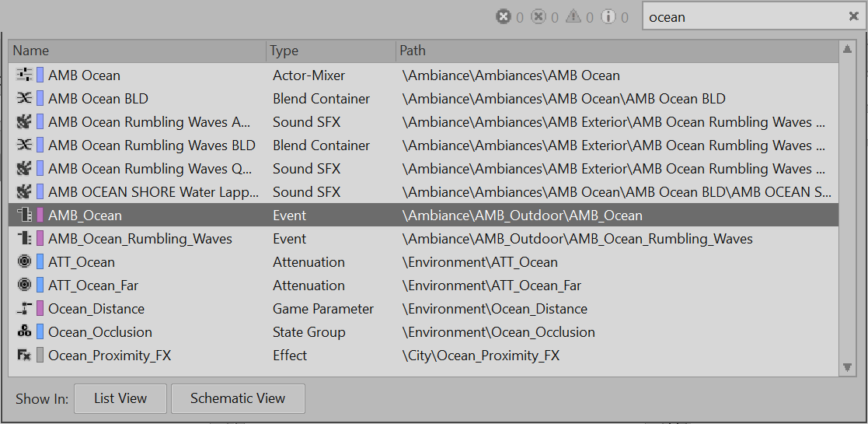Viewport: 868px width, 424px height.
Task: Click the Blend Container icon for AMB Ocean BLD
Action: click(x=24, y=99)
